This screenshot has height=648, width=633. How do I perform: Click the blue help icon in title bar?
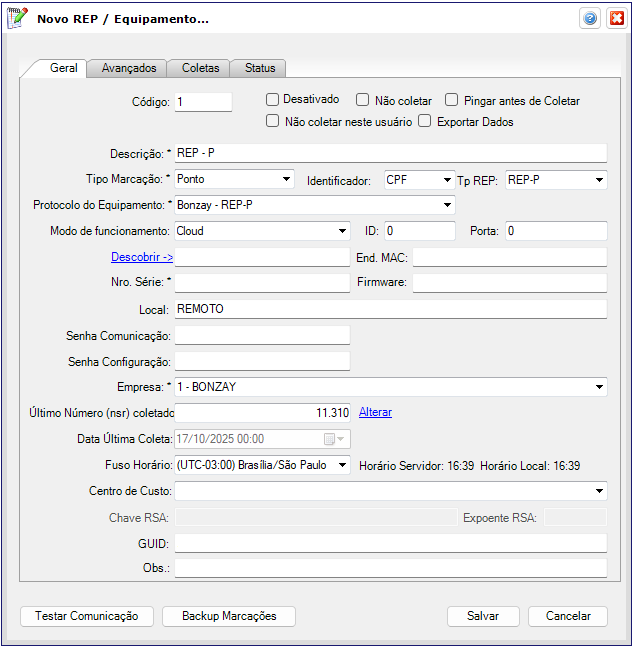click(x=590, y=19)
